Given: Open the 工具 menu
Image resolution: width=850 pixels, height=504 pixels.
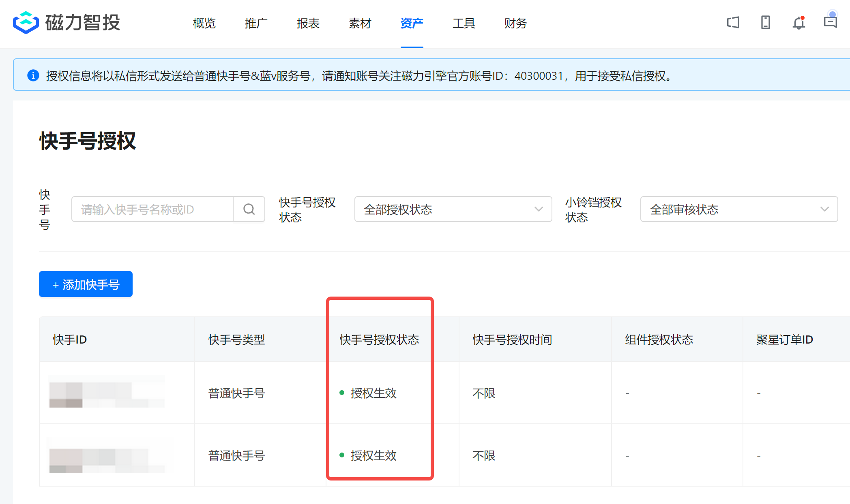Looking at the screenshot, I should (x=464, y=23).
